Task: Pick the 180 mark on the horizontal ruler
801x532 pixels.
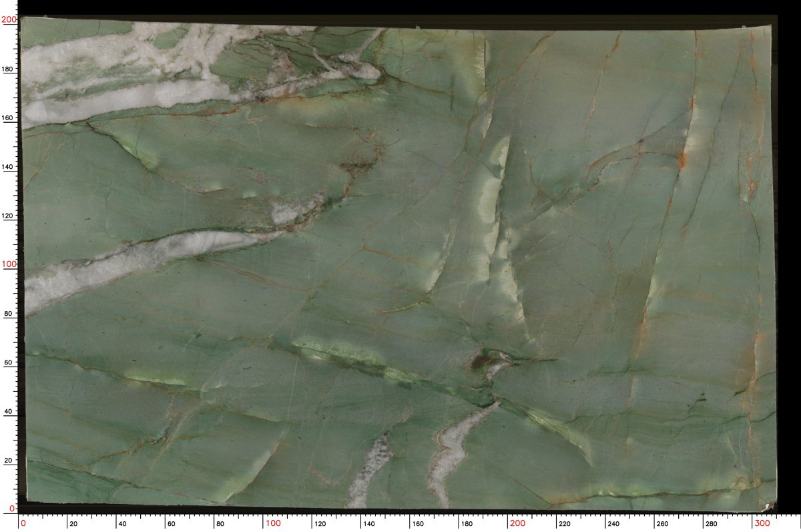Action: [469, 525]
